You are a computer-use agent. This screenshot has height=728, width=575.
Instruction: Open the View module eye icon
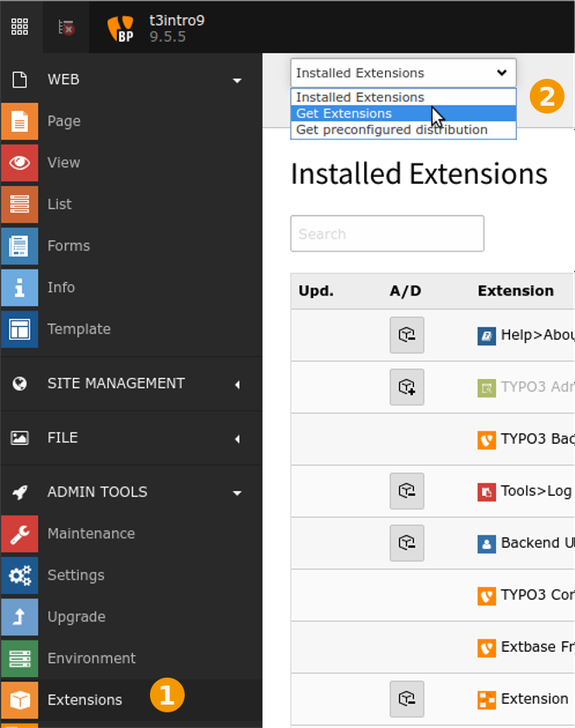click(x=19, y=163)
